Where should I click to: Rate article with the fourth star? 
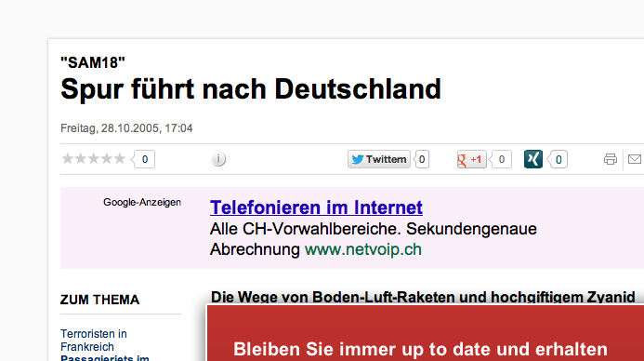[106, 159]
